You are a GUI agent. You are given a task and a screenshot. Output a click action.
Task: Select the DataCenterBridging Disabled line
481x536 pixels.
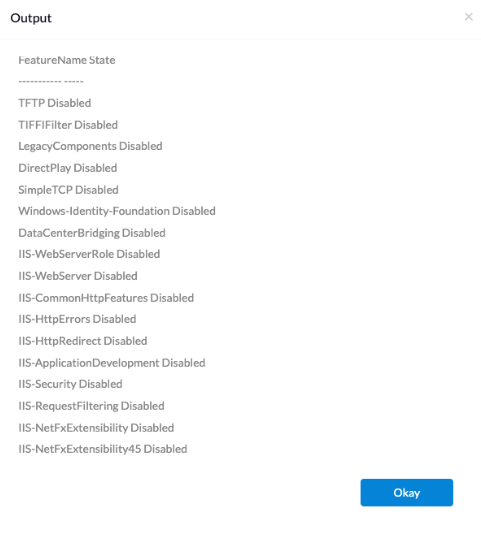point(92,233)
